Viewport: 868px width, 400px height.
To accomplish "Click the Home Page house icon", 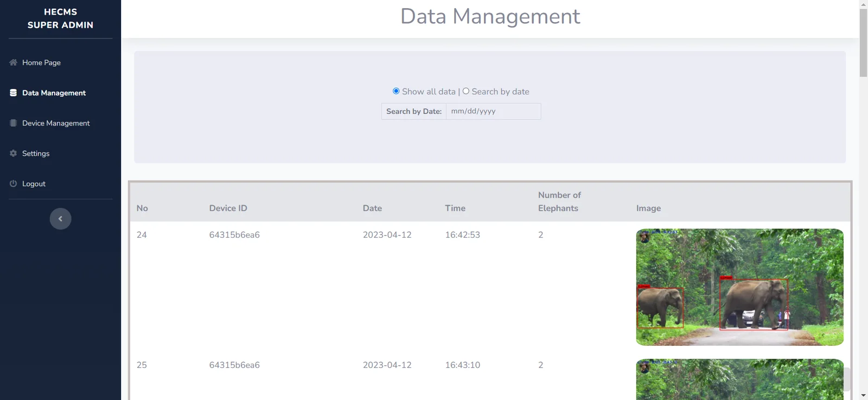I will [13, 62].
